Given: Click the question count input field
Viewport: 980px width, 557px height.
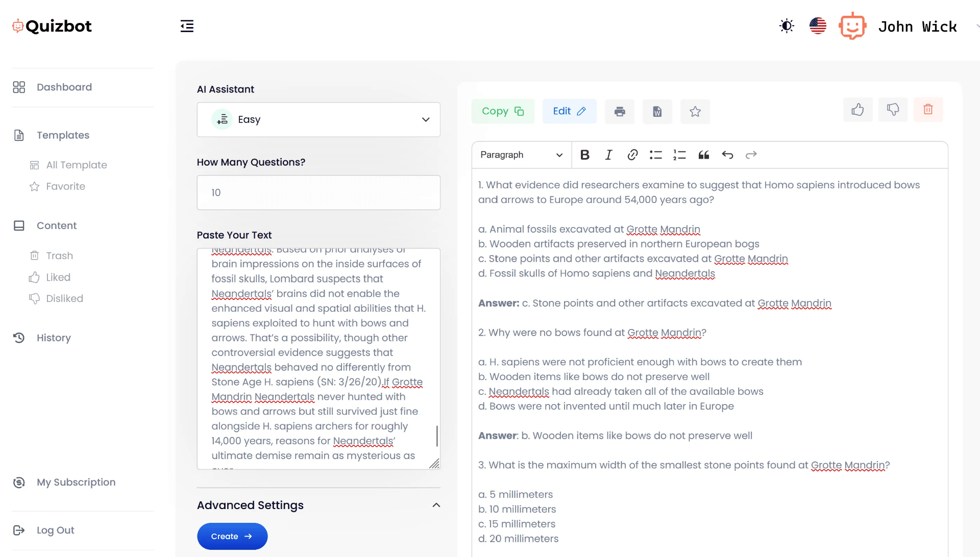Looking at the screenshot, I should click(x=318, y=192).
